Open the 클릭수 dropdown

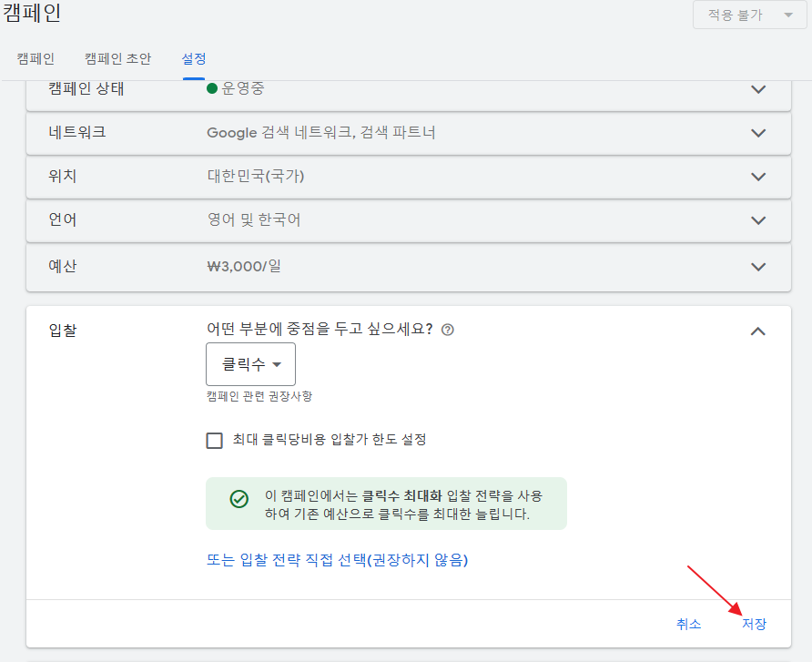[251, 364]
